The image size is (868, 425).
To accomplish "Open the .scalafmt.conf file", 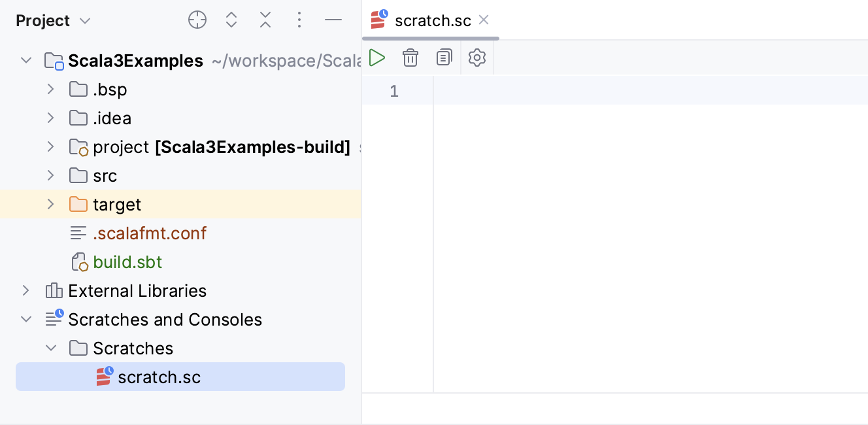I will pyautogui.click(x=150, y=233).
